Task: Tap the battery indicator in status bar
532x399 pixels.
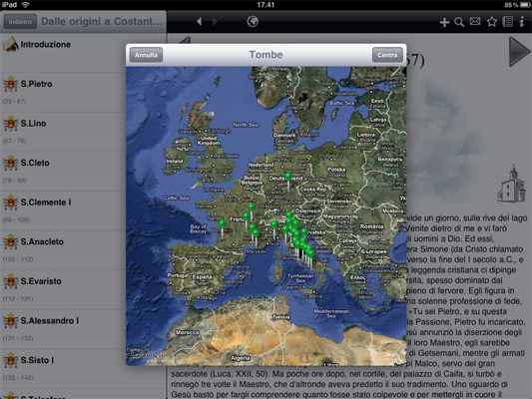Action: tap(524, 5)
